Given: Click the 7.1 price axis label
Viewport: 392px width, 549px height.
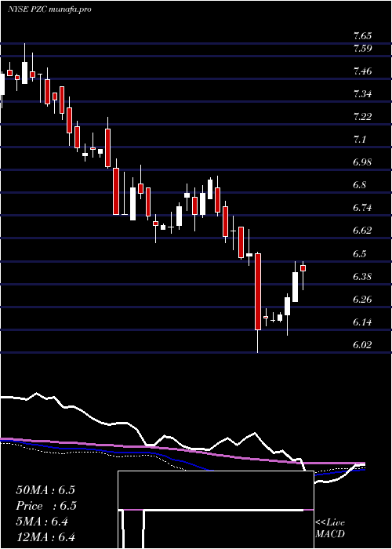Looking at the screenshot, I should (x=360, y=140).
